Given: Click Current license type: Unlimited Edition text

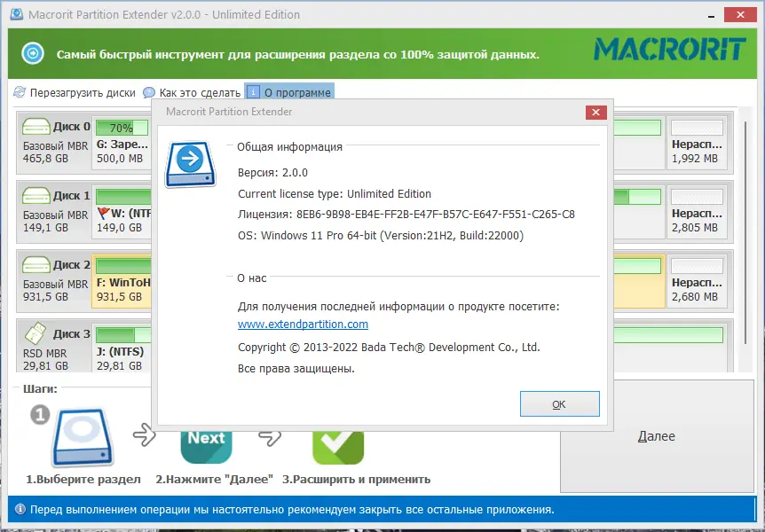Looking at the screenshot, I should pyautogui.click(x=335, y=194).
